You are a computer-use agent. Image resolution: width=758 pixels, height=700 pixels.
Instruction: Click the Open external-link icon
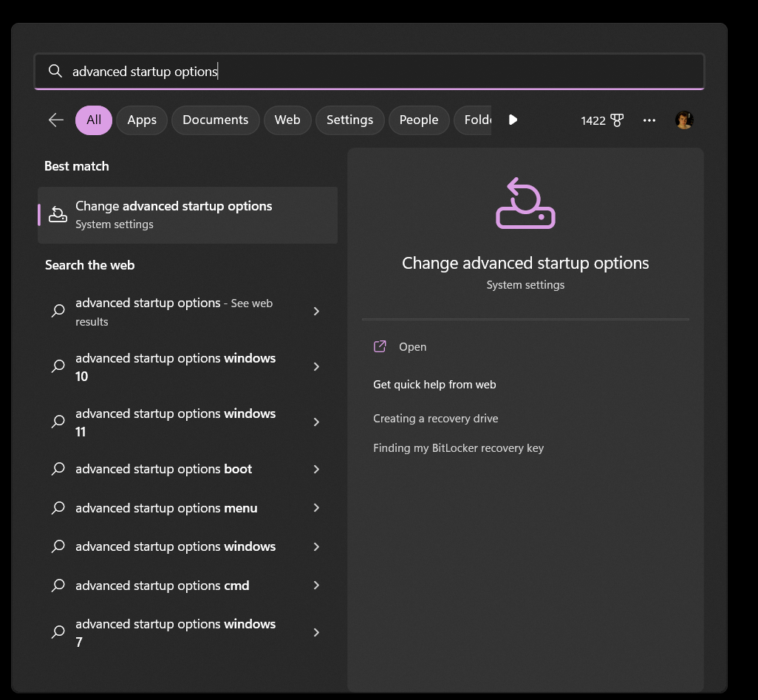click(x=380, y=347)
